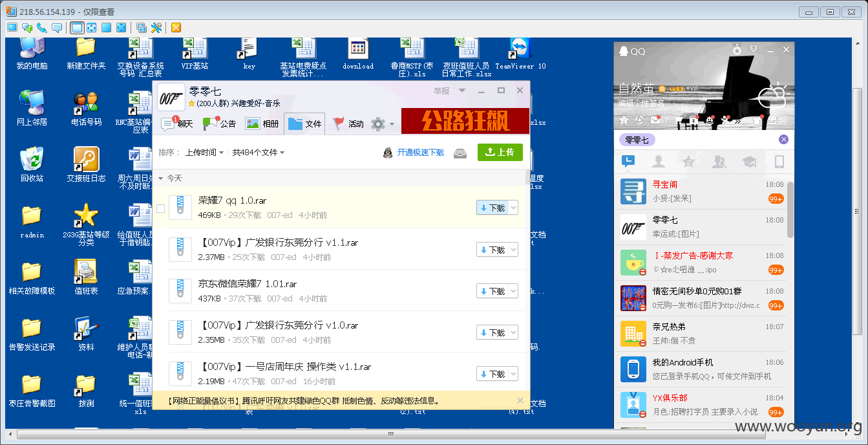
Task: Open the wrench and hammer options icon
Action: pyautogui.click(x=156, y=27)
